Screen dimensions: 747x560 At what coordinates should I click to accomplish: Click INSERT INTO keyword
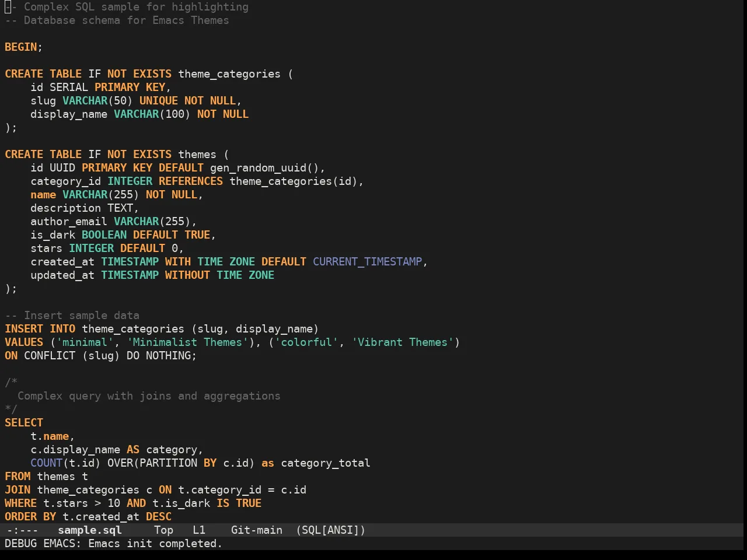[40, 329]
